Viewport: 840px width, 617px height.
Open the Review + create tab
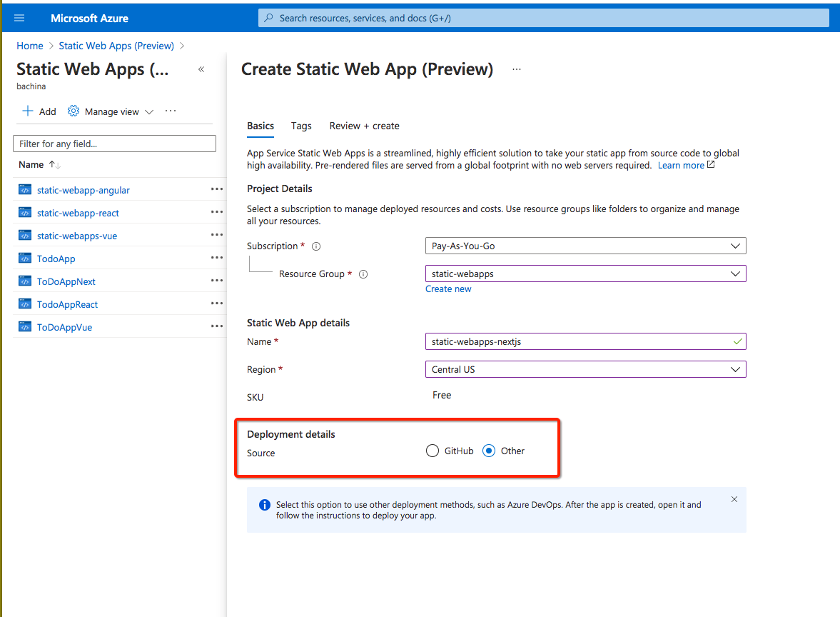364,126
